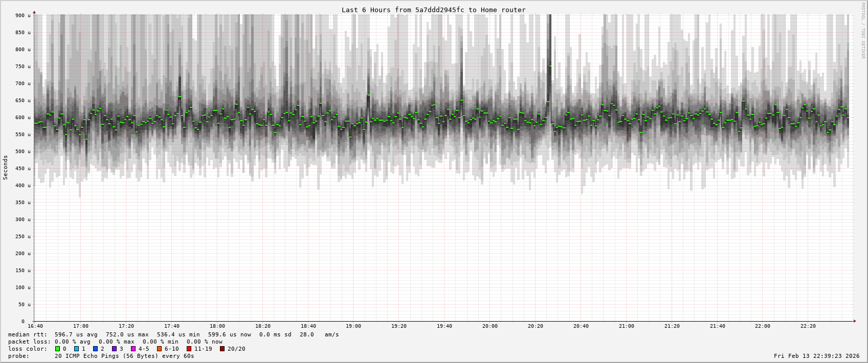Click the 22:20 time axis label

click(808, 326)
